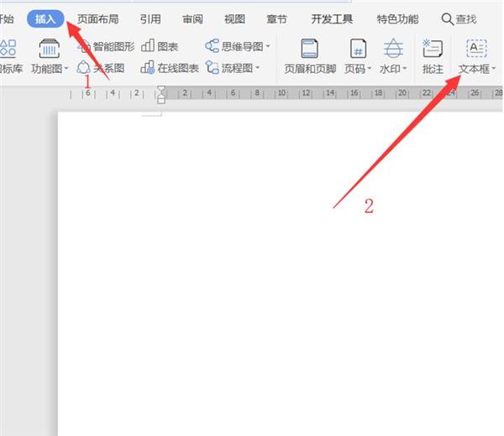Open the 引用 tab

(x=150, y=19)
